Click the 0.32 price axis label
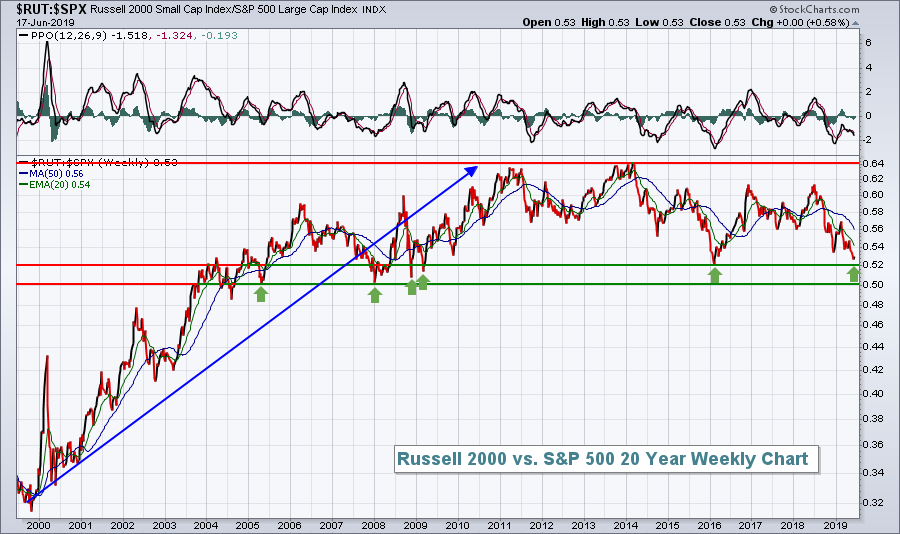This screenshot has height=534, width=900. (874, 502)
